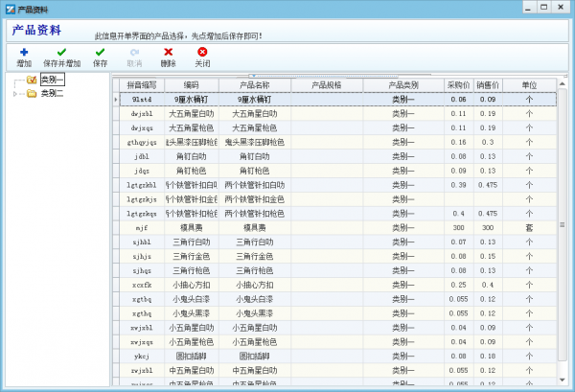Image resolution: width=575 pixels, height=392 pixels.
Task: Sort by 拼音缩写 column header
Action: point(142,85)
